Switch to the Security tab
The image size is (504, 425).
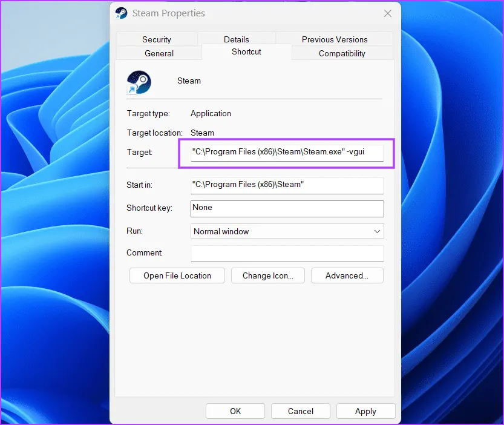157,39
